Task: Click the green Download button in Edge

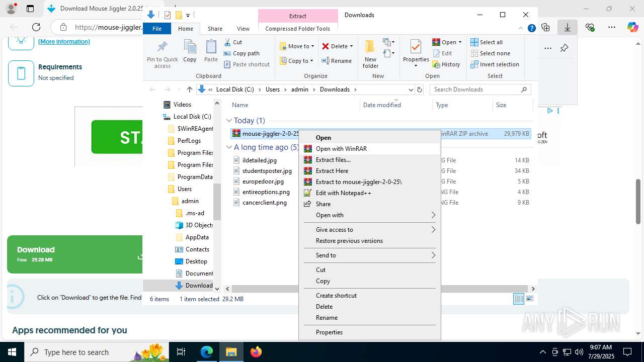Action: [x=75, y=254]
